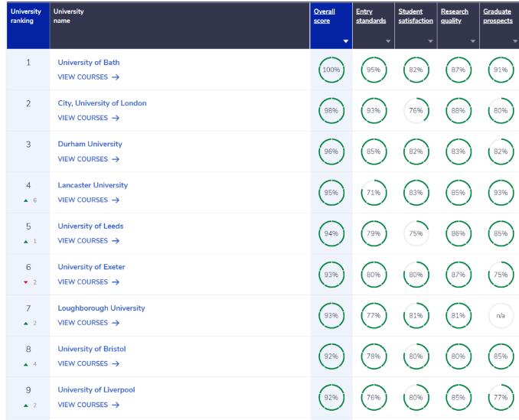Click City London's 88% research quality circle

tap(459, 111)
